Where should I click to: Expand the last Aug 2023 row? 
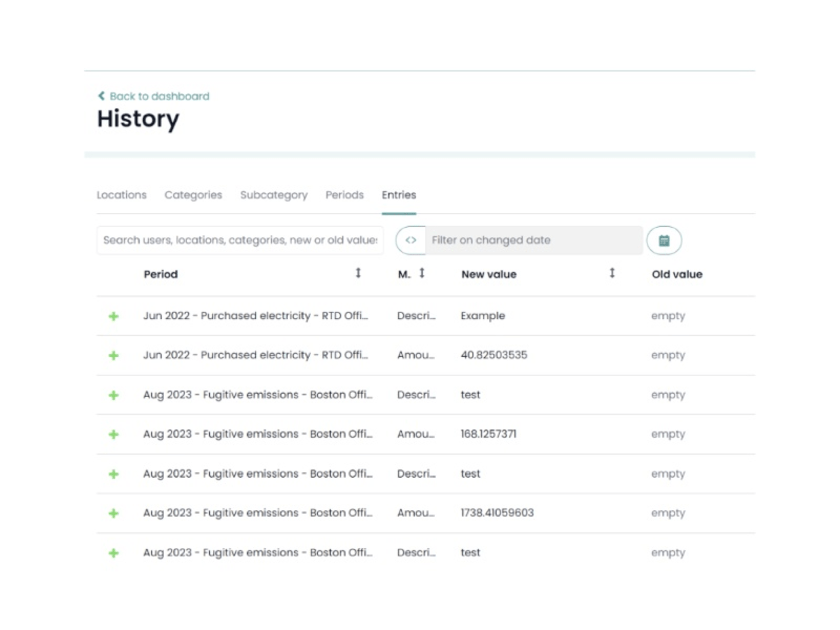tap(114, 552)
